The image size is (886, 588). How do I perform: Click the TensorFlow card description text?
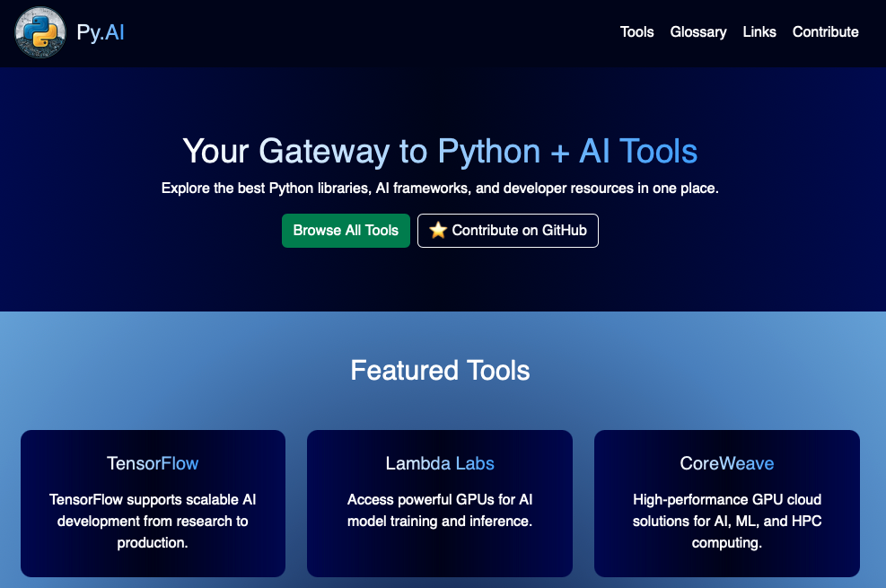(x=153, y=521)
